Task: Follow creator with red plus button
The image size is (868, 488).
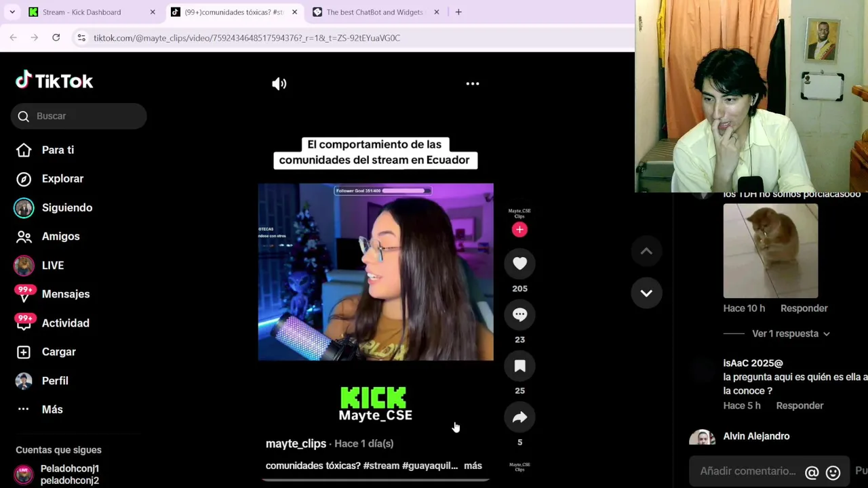Action: pyautogui.click(x=519, y=230)
